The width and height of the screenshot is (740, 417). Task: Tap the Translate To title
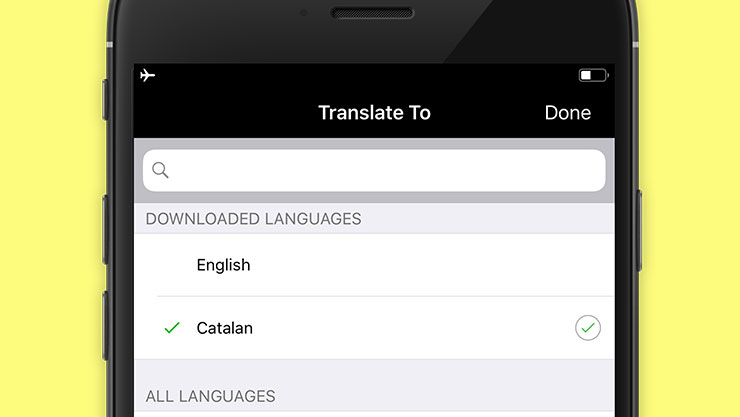374,113
